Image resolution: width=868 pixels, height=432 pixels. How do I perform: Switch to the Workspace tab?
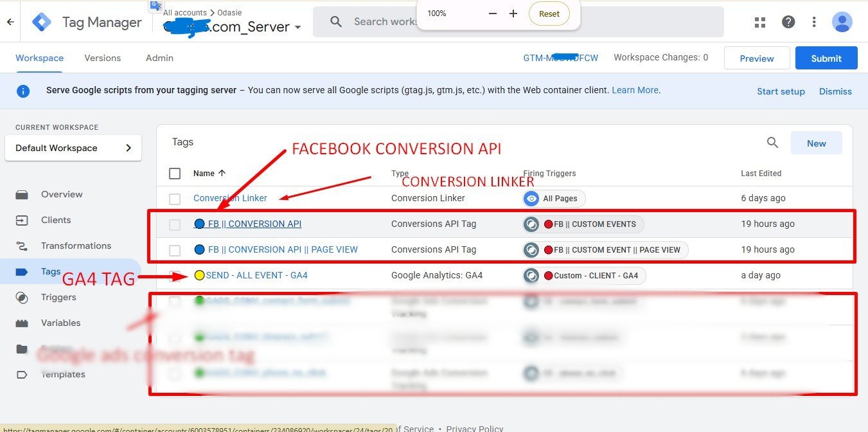pyautogui.click(x=40, y=58)
